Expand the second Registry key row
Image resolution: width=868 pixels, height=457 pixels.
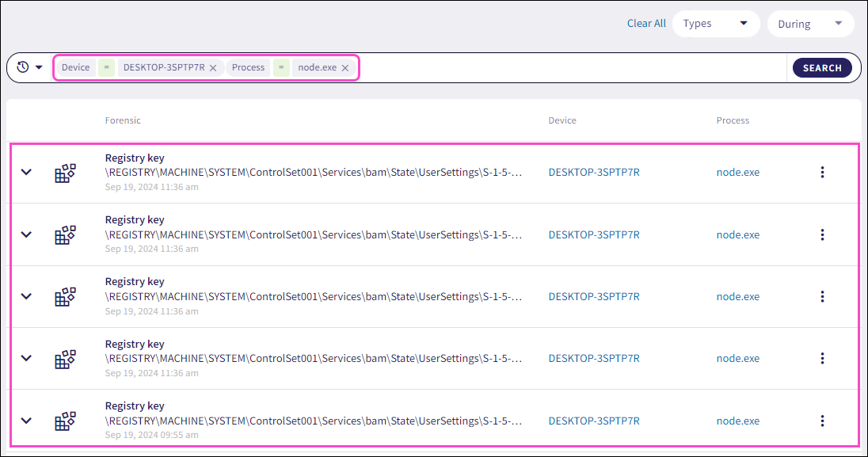click(x=26, y=234)
